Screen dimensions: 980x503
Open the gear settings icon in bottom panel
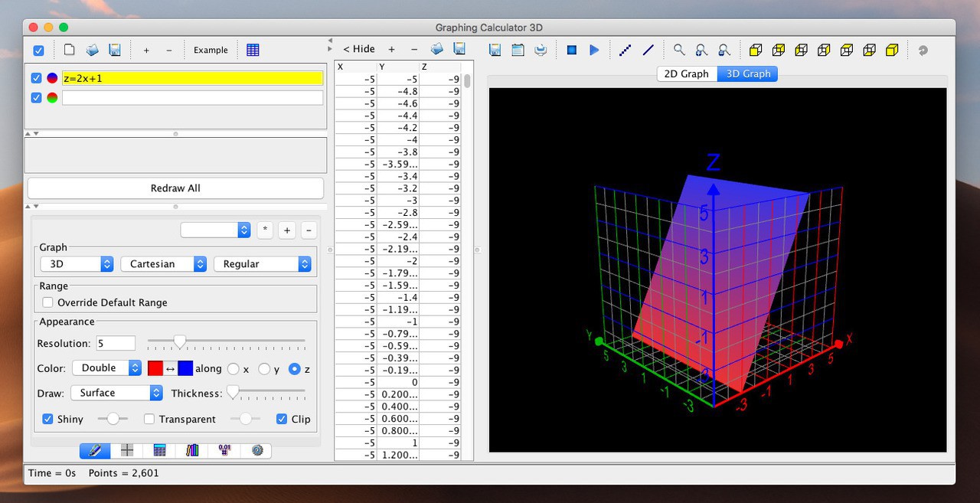click(x=256, y=450)
